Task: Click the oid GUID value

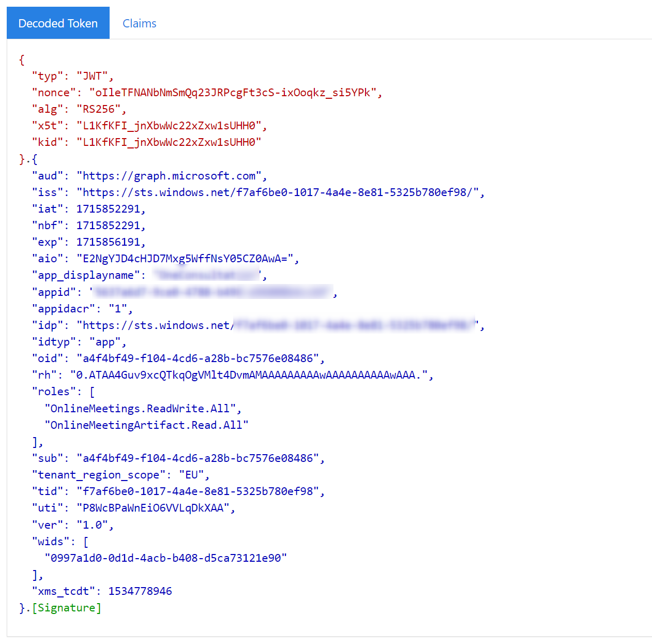Action: pyautogui.click(x=198, y=358)
